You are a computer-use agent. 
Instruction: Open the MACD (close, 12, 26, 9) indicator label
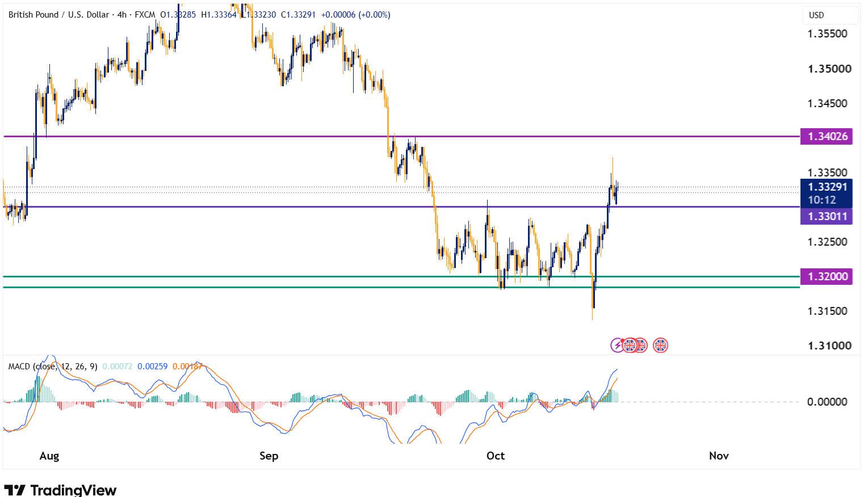pyautogui.click(x=53, y=367)
